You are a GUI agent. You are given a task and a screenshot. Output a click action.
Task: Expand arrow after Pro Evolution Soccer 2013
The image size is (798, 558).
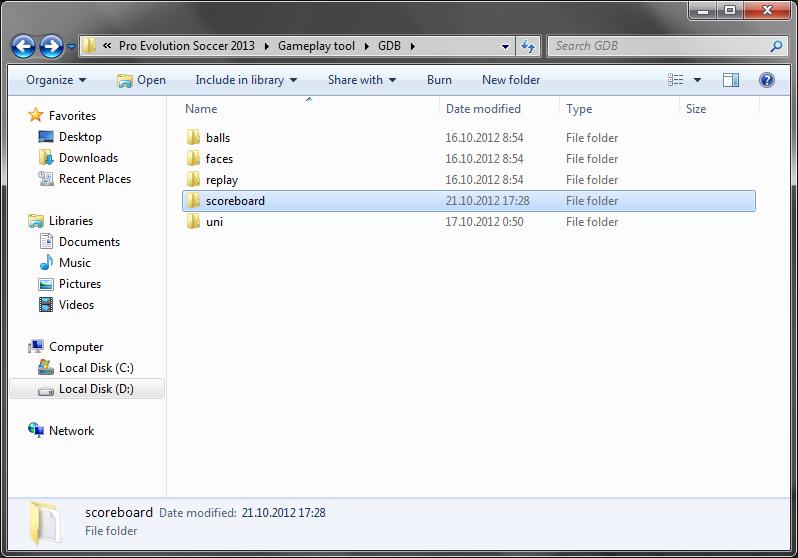pyautogui.click(x=267, y=47)
